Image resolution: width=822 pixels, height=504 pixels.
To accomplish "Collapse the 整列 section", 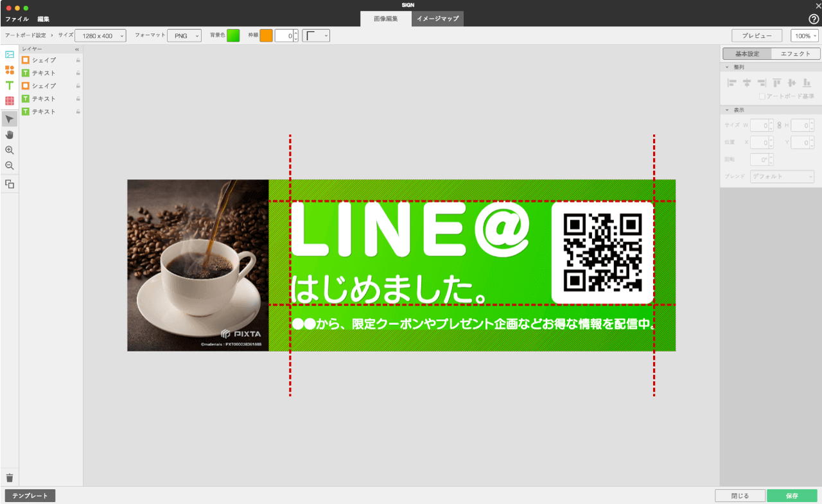I will pyautogui.click(x=727, y=67).
